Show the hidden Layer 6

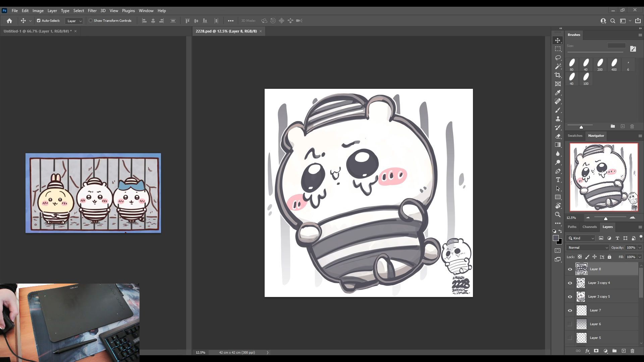click(570, 324)
